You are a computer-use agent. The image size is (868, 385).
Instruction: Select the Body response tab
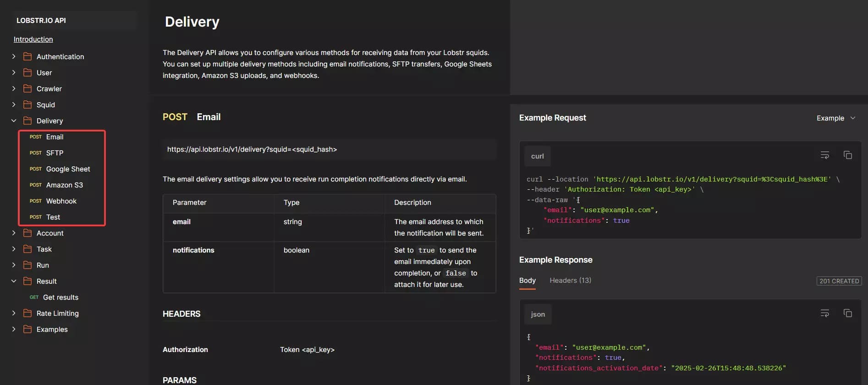(527, 280)
